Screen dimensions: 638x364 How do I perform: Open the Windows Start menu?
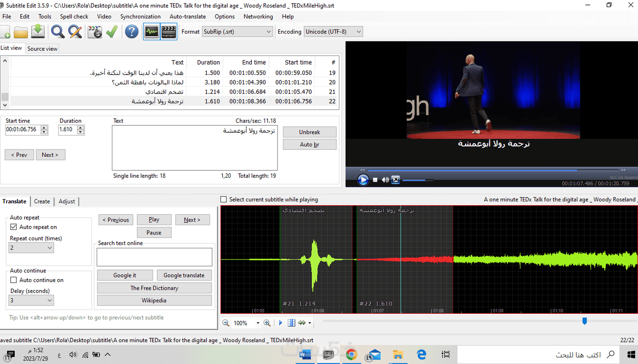coord(631,355)
